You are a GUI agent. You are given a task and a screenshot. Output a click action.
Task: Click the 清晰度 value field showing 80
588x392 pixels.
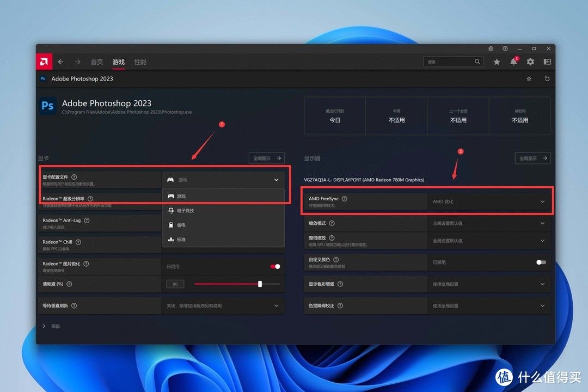pyautogui.click(x=175, y=284)
